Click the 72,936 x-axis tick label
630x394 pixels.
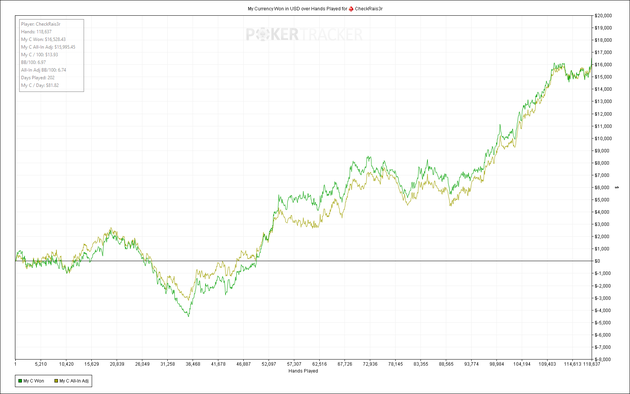click(x=370, y=364)
